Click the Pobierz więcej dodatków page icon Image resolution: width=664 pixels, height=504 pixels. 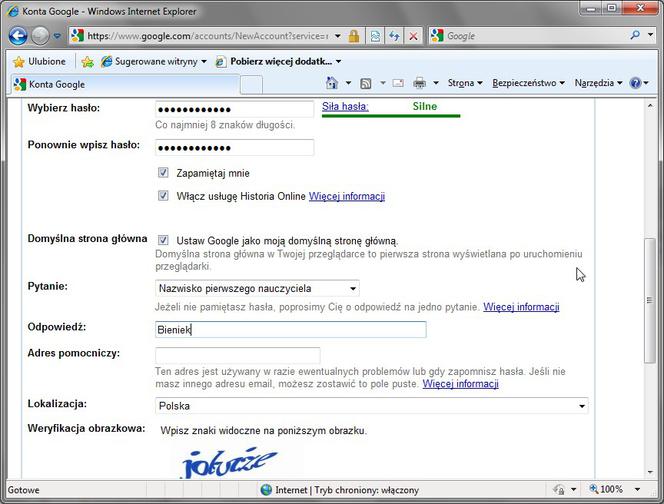pos(220,62)
